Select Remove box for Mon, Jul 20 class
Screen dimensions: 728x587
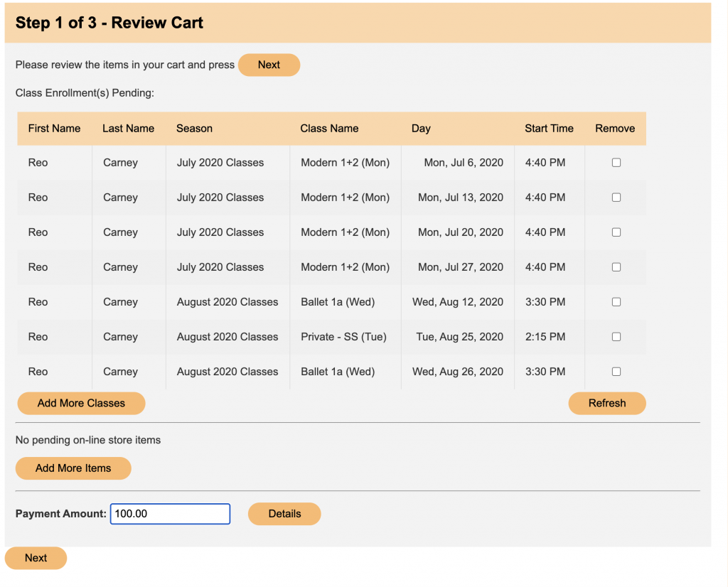pos(616,232)
